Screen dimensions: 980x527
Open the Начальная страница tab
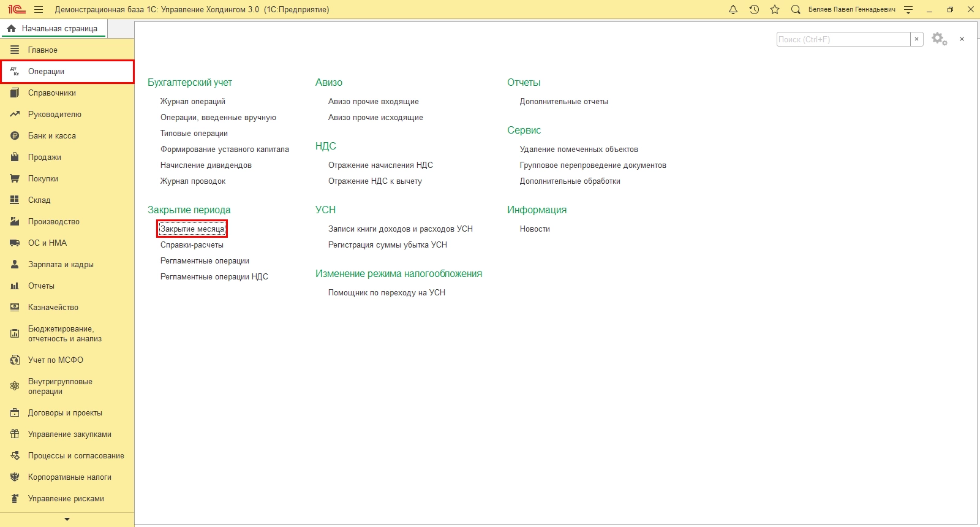point(53,28)
